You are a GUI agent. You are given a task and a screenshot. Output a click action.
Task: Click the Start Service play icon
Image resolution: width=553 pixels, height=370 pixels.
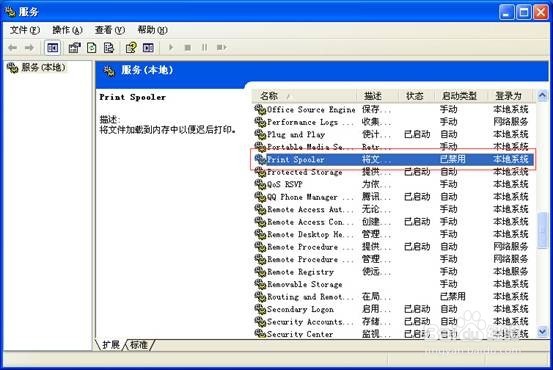(171, 47)
